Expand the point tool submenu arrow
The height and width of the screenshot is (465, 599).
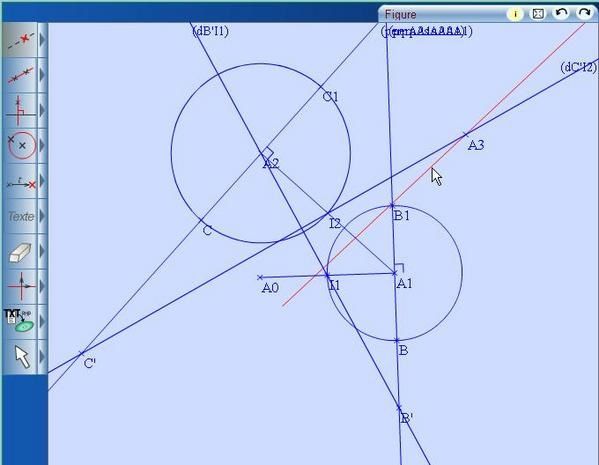click(42, 40)
